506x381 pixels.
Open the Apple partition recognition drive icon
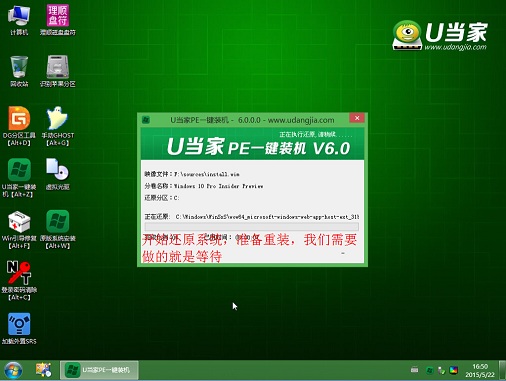pyautogui.click(x=58, y=71)
